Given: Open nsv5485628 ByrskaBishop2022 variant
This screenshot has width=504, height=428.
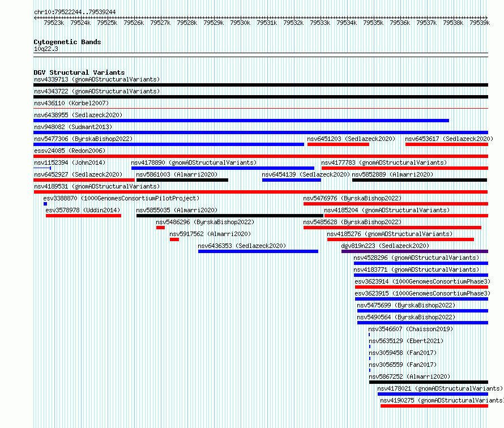Looking at the screenshot, I should coord(352,222).
